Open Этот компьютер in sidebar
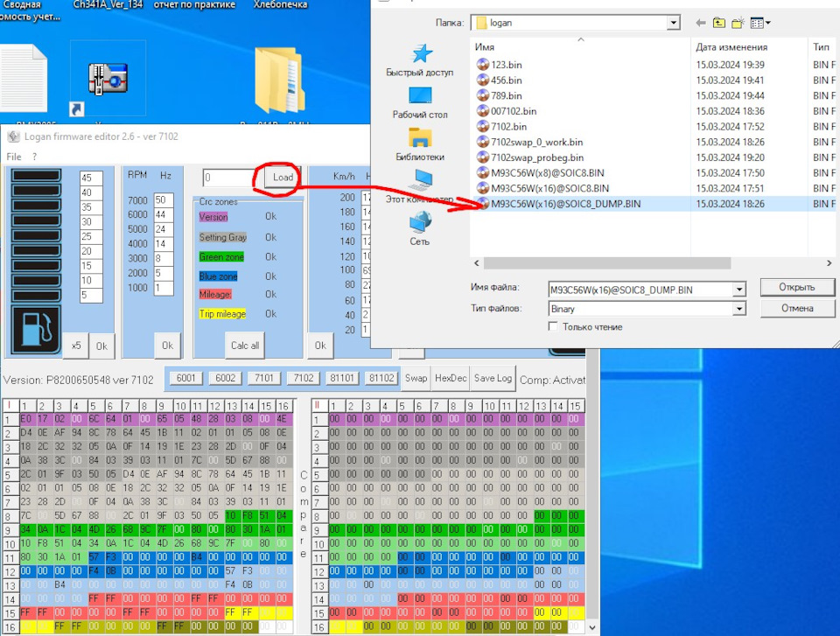Screen dimensions: 840x636 click(x=419, y=186)
